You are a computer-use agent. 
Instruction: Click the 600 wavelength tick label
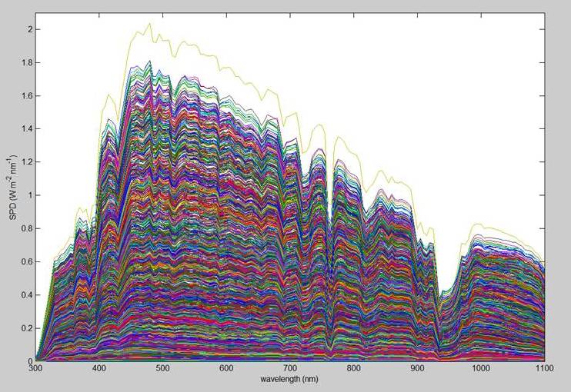pos(226,370)
